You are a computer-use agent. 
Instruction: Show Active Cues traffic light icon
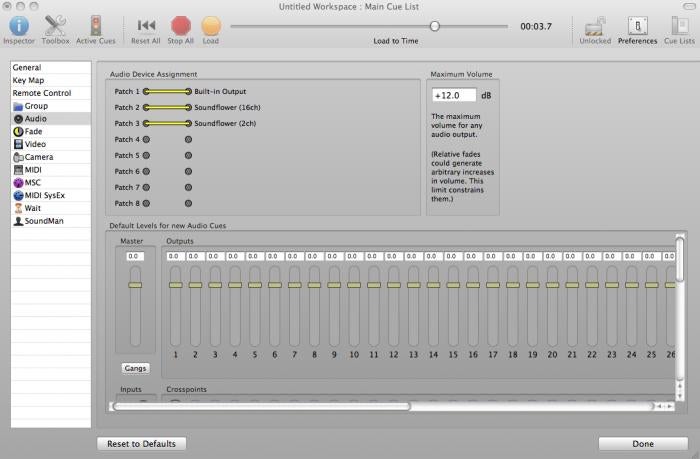pyautogui.click(x=96, y=26)
